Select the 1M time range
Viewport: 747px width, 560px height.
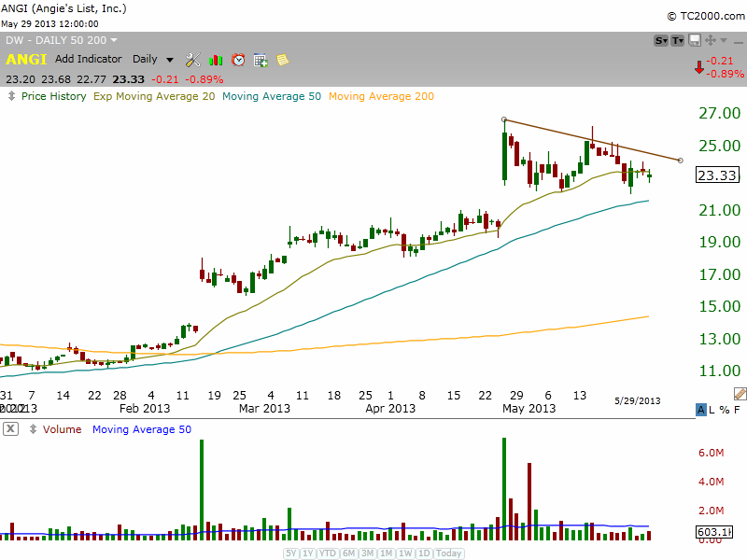coord(386,553)
